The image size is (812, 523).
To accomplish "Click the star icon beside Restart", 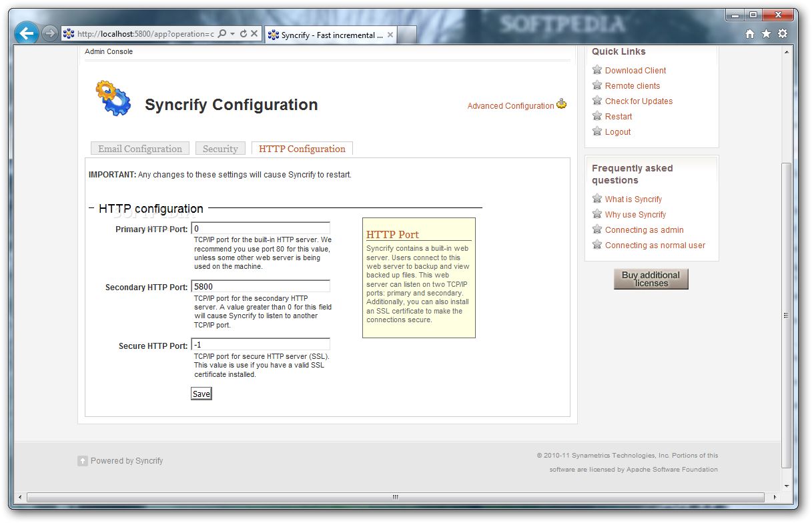I will (x=597, y=115).
